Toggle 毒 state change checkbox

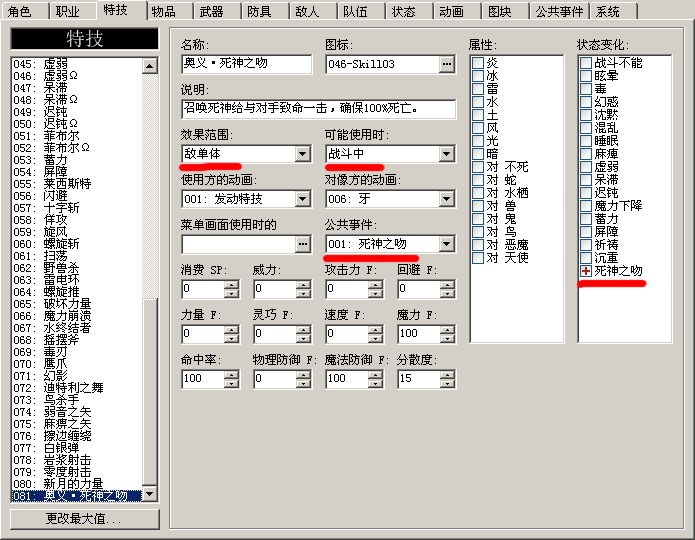click(x=586, y=89)
